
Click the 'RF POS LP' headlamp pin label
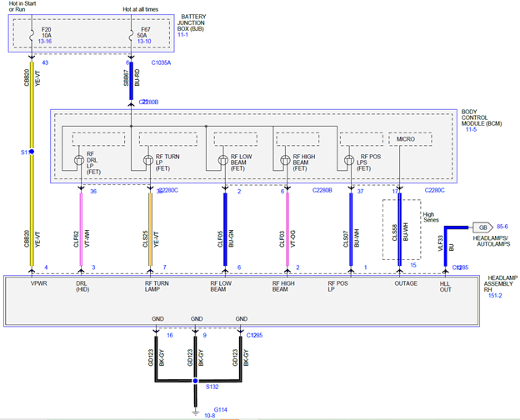coord(337,287)
